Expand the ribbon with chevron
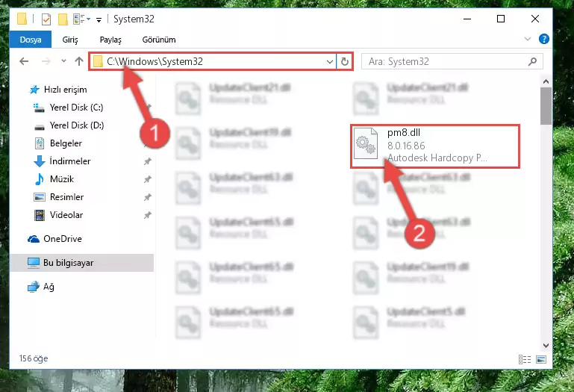The image size is (574, 392). tap(528, 39)
